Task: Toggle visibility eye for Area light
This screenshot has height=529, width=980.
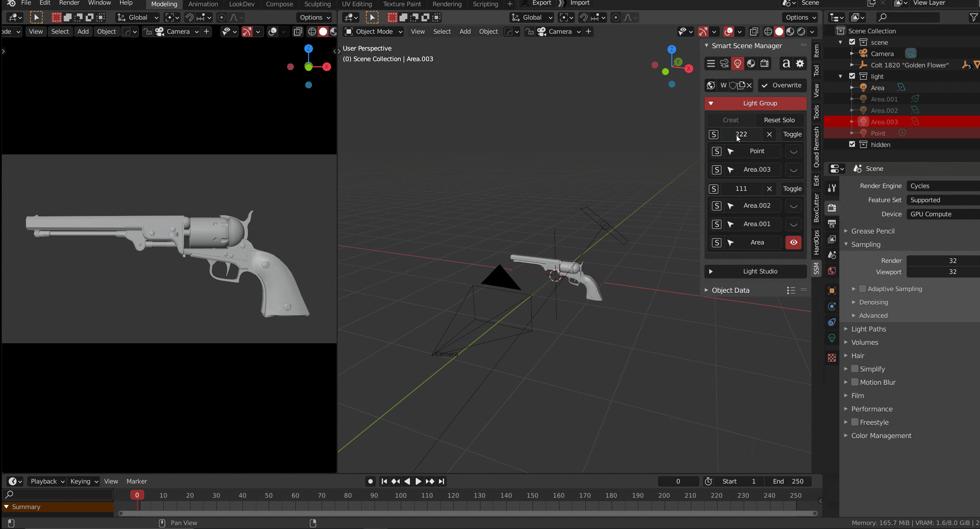Action: click(793, 243)
